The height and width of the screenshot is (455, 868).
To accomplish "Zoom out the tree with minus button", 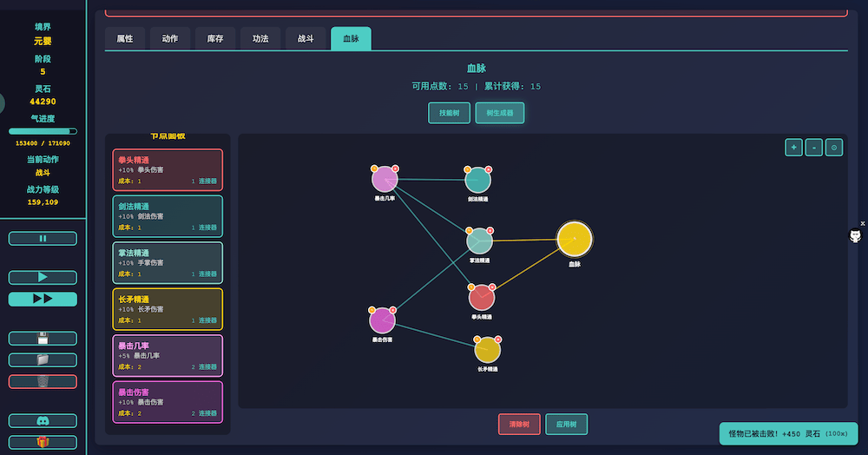I will pos(813,148).
